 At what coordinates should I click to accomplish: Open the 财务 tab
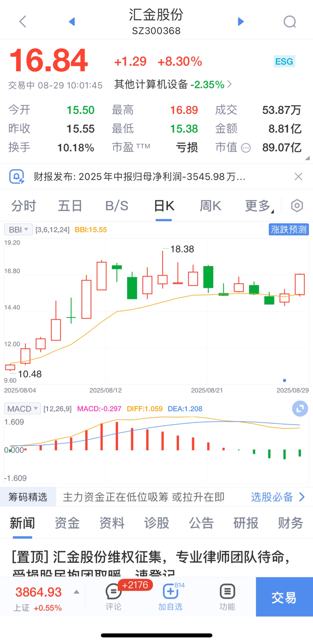291,523
